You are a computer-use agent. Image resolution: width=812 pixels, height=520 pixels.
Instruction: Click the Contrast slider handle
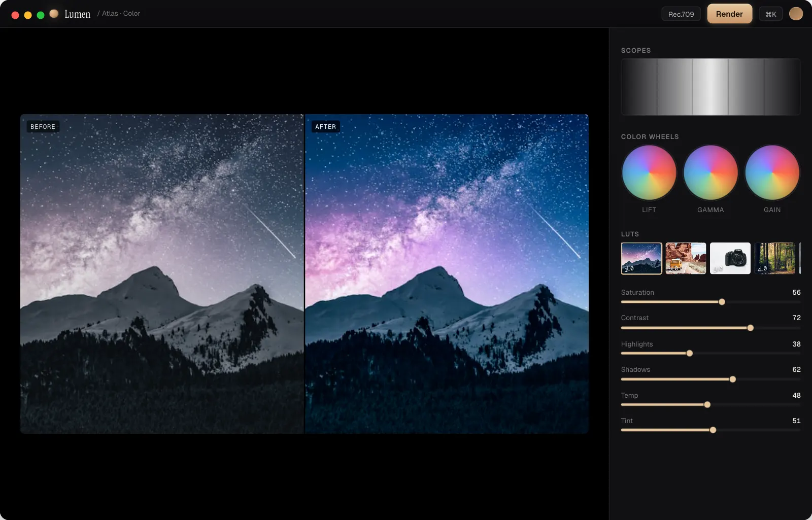[750, 328]
